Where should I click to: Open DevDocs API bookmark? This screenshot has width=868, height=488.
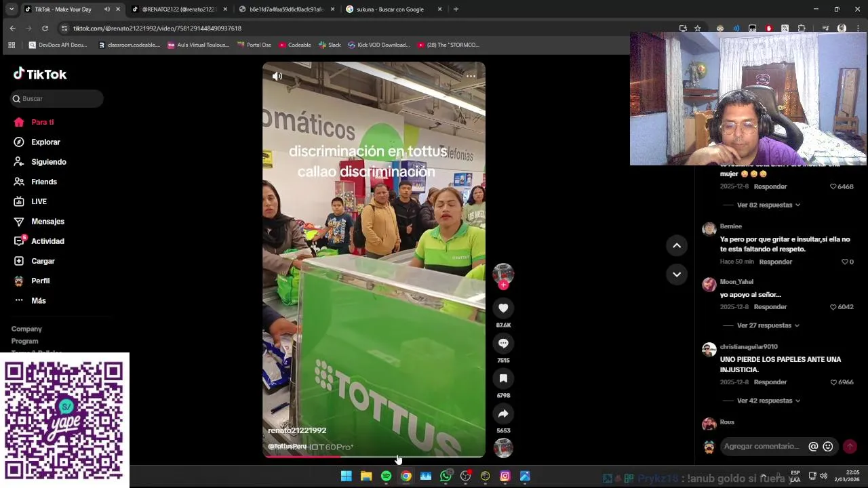[58, 45]
